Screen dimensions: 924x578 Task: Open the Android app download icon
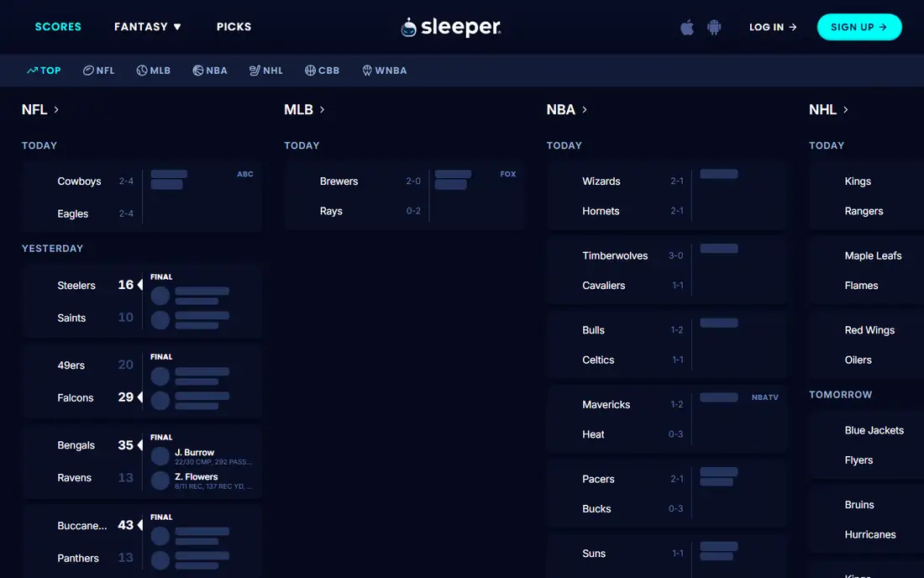(714, 27)
